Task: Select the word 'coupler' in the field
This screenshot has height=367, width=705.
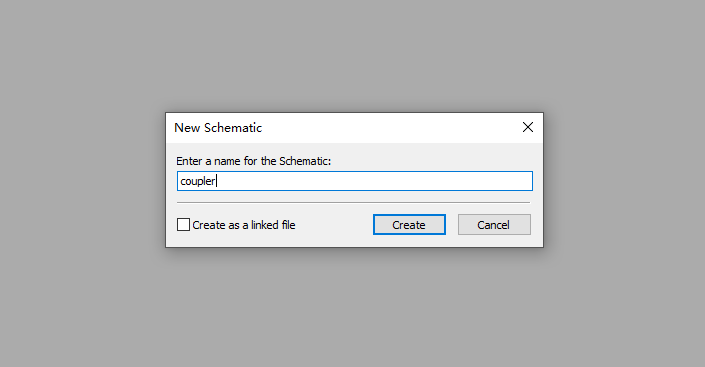Action: pos(198,181)
